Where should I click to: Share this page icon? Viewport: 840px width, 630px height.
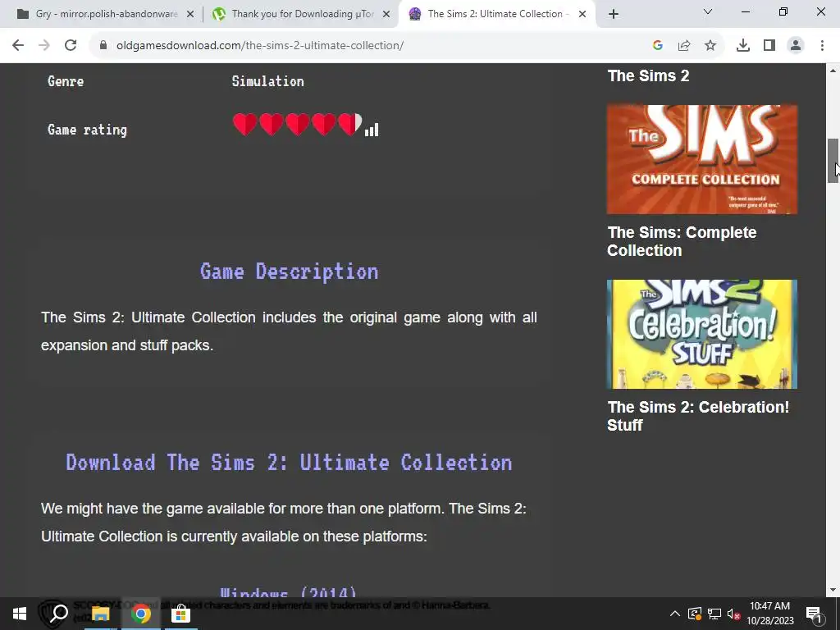coord(684,46)
